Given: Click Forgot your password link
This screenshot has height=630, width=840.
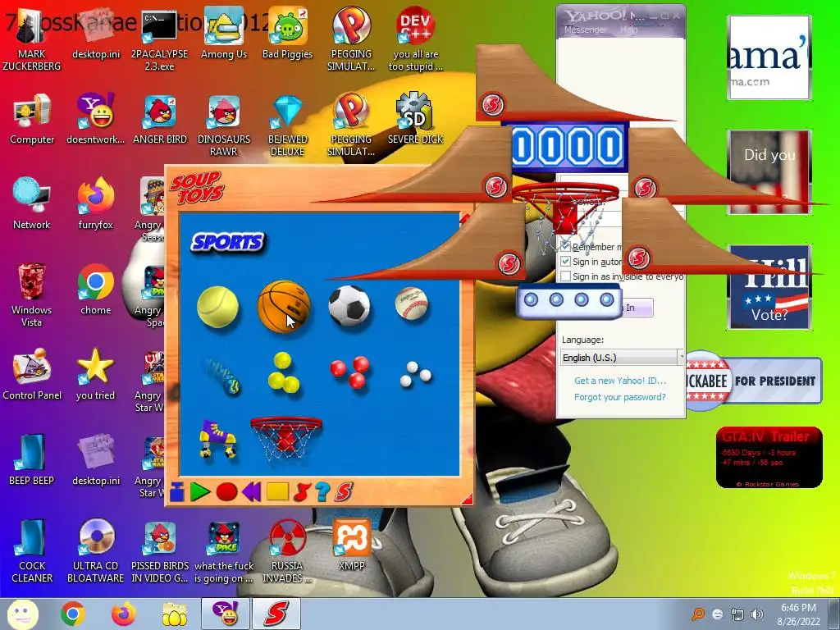Looking at the screenshot, I should [x=620, y=397].
